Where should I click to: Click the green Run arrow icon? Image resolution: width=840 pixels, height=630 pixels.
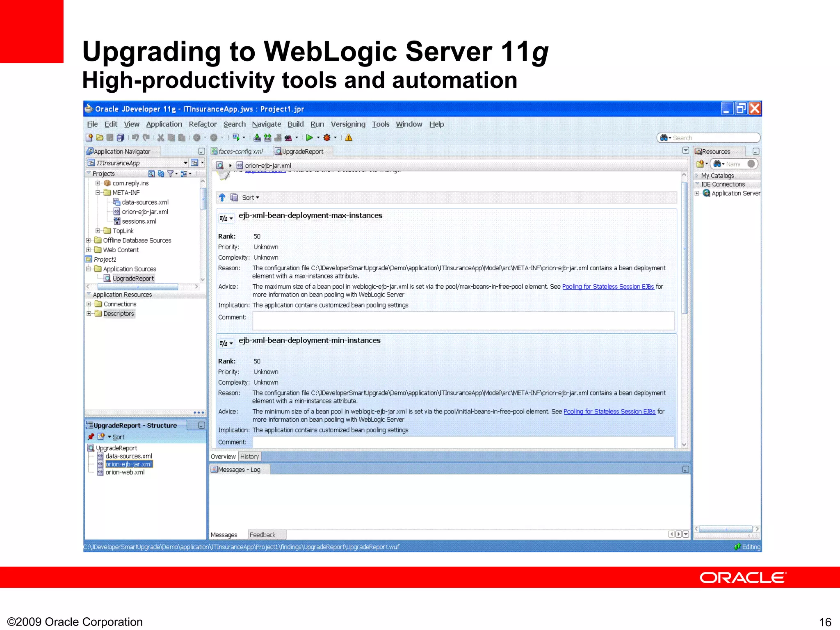tap(310, 138)
